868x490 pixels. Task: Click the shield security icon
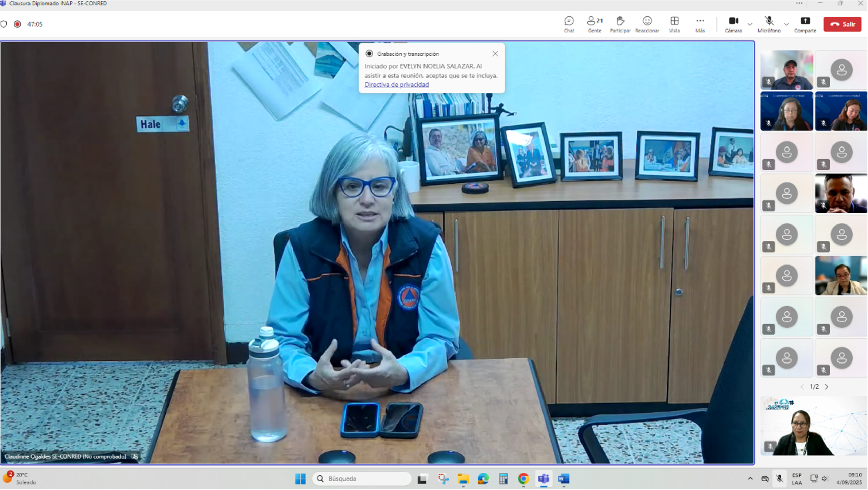(x=4, y=24)
